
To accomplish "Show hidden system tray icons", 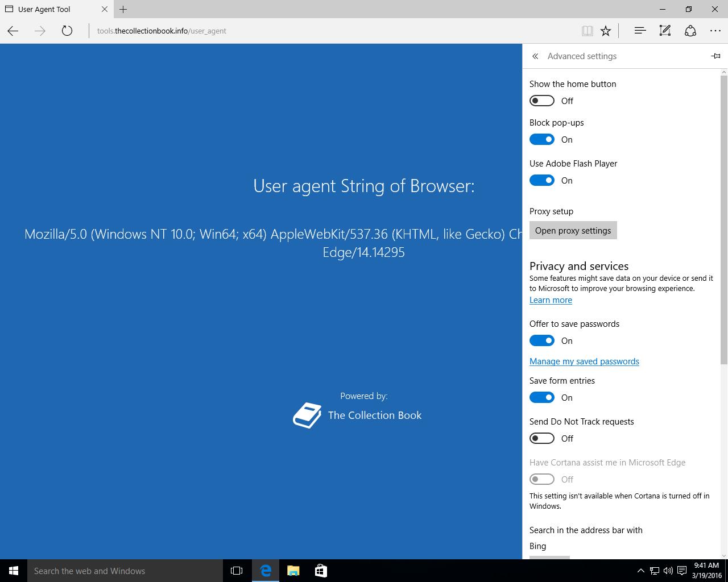I will coord(640,571).
